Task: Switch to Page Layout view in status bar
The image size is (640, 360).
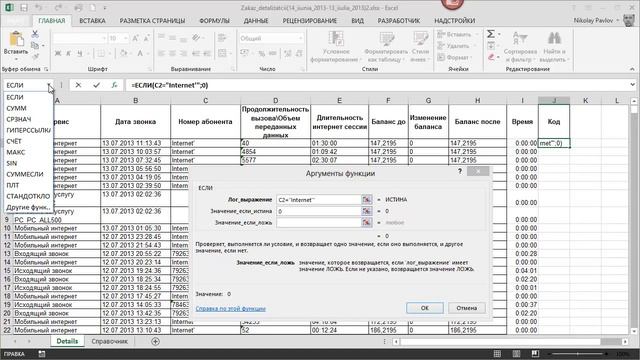Action: coord(516,354)
